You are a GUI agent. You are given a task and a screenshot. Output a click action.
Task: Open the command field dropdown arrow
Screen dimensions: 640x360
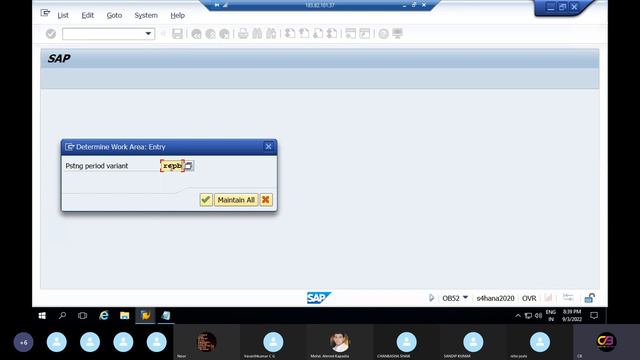[148, 33]
